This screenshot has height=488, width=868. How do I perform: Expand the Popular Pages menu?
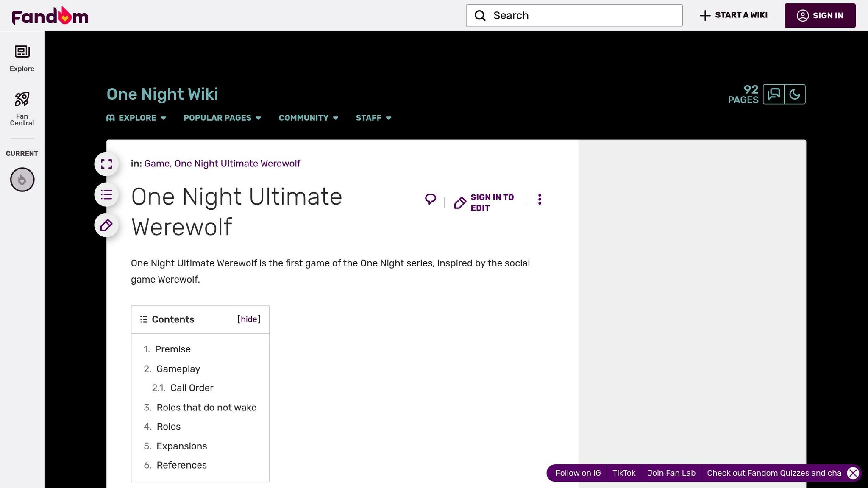tap(222, 118)
